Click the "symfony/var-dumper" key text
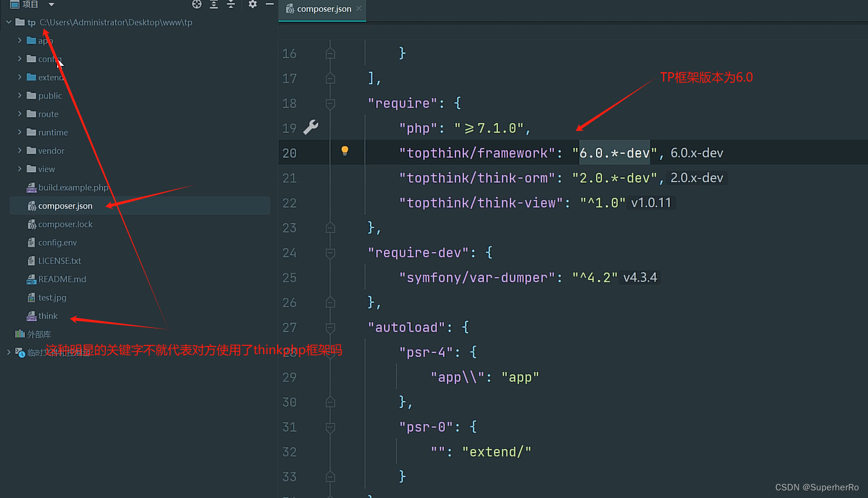The width and height of the screenshot is (868, 498). [x=477, y=278]
